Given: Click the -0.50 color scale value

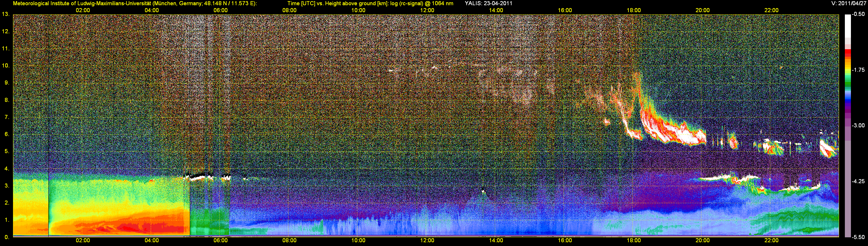Looking at the screenshot, I should [x=858, y=14].
